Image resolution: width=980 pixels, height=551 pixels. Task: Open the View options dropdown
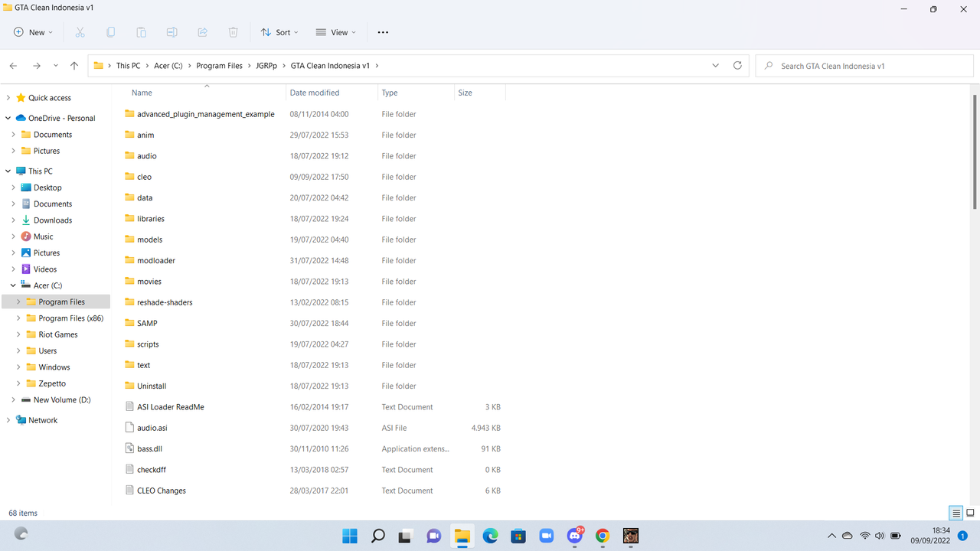coord(335,32)
